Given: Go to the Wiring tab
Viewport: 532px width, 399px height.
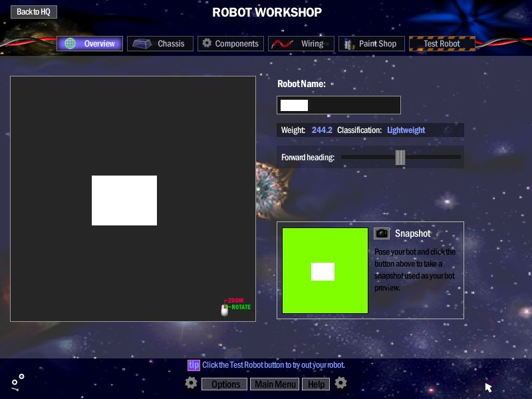Looking at the screenshot, I should click(x=301, y=43).
